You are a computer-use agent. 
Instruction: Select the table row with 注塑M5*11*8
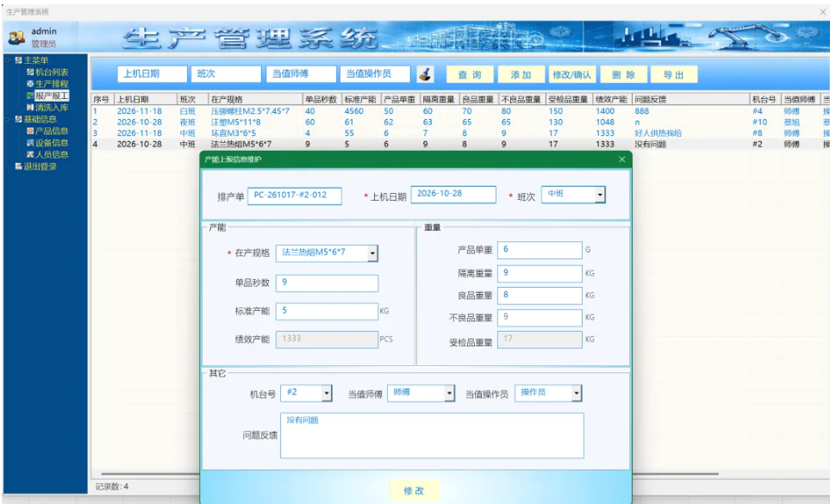(x=460, y=122)
